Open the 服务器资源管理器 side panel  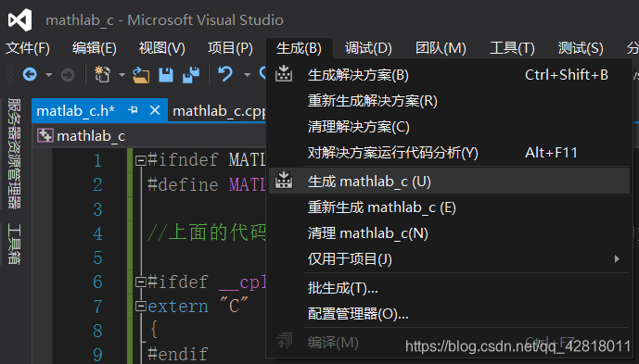[x=14, y=153]
